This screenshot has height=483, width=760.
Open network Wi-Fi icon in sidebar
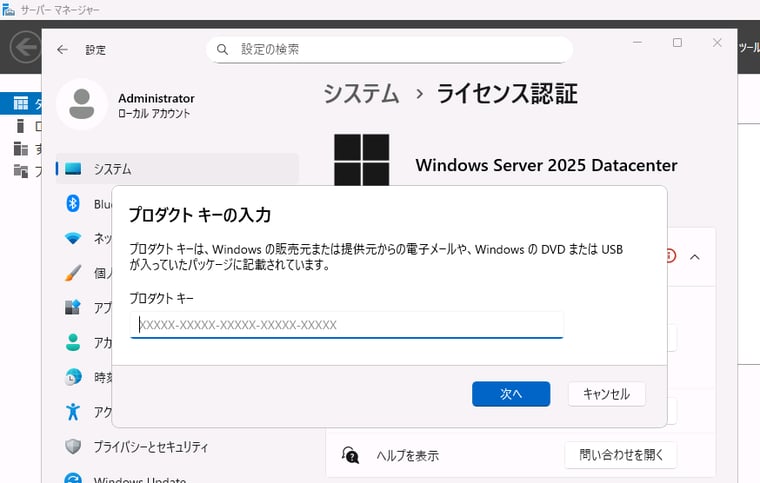[73, 238]
